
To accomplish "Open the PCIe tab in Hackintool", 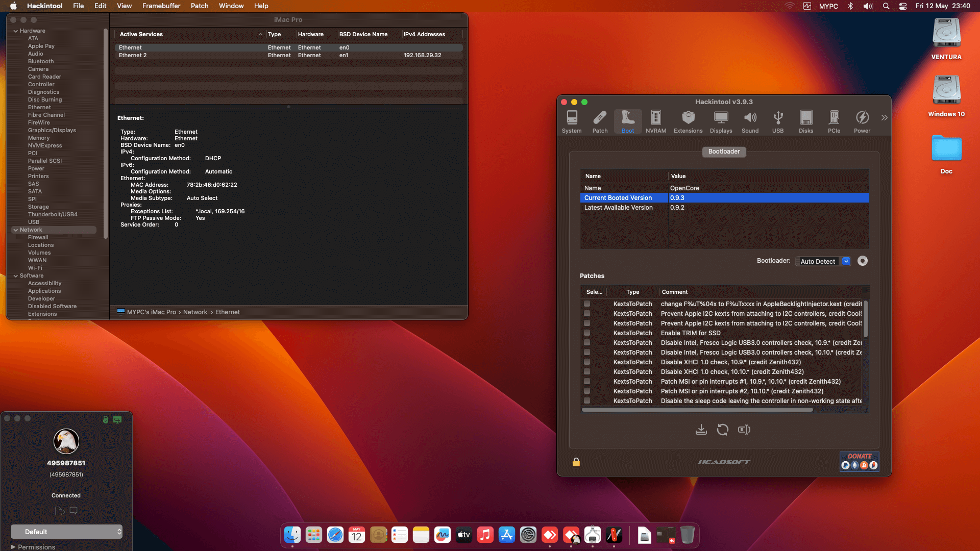I will click(834, 122).
